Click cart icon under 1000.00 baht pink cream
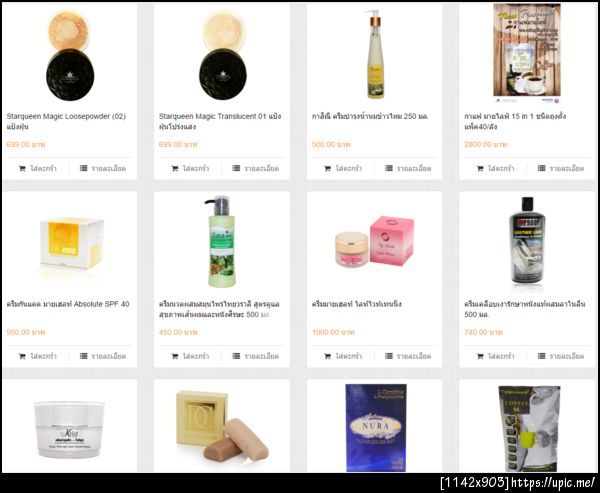The height and width of the screenshot is (493, 600). [x=327, y=356]
